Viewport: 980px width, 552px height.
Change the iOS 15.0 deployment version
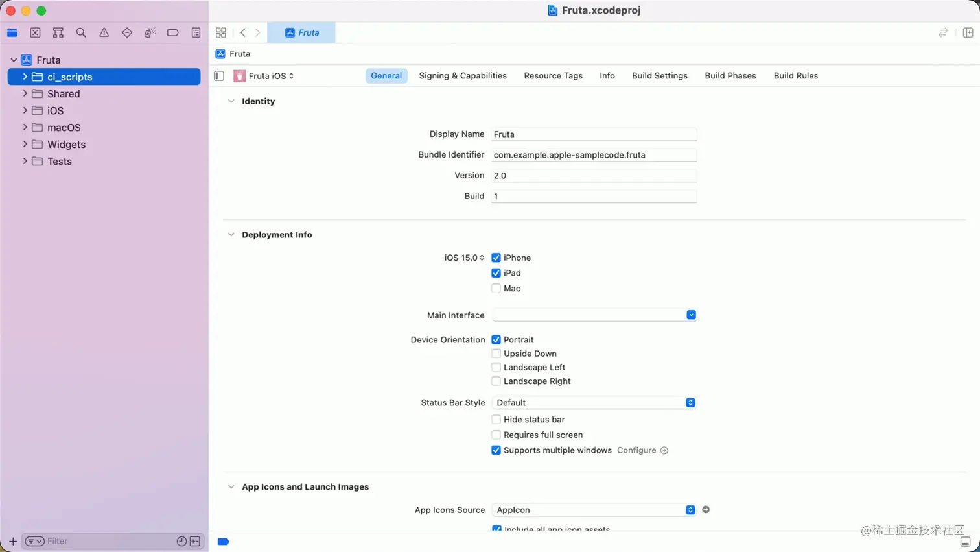464,258
